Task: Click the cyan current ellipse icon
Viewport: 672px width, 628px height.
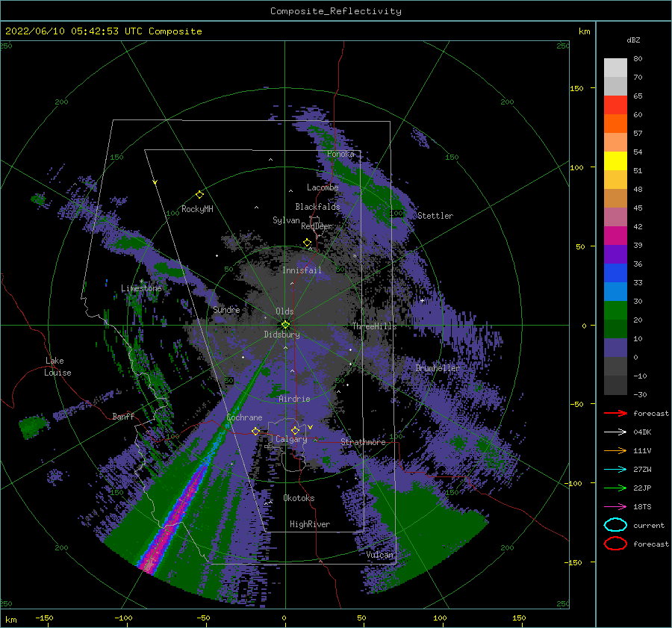Action: tap(615, 525)
